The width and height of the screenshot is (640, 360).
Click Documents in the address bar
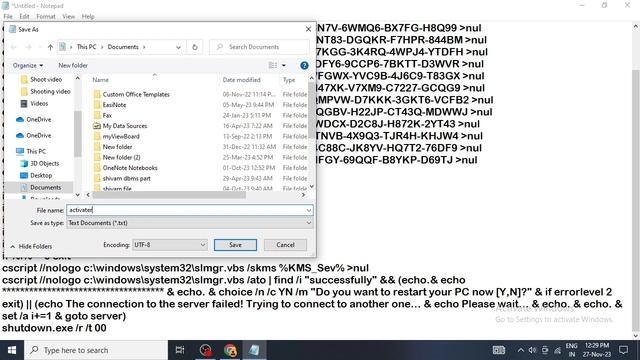123,47
